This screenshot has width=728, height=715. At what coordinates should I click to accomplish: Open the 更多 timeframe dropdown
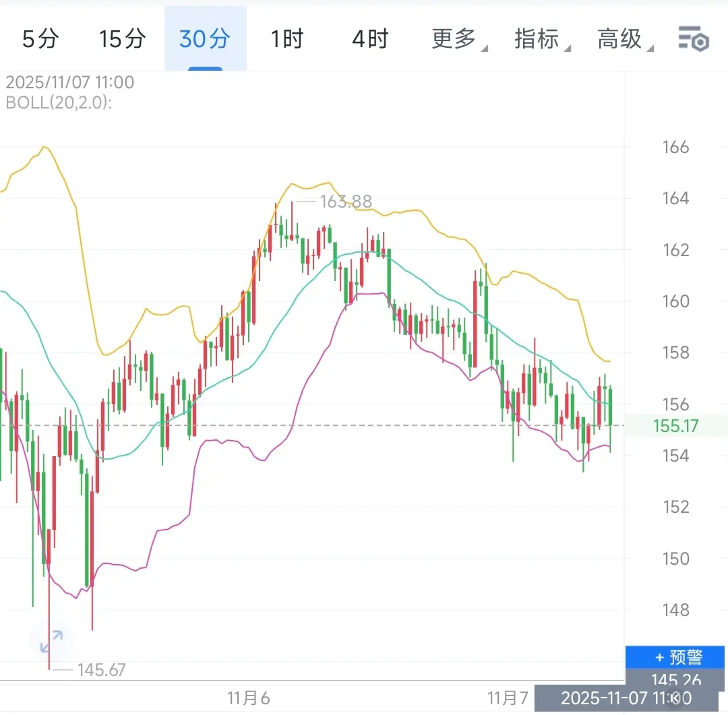coord(458,38)
